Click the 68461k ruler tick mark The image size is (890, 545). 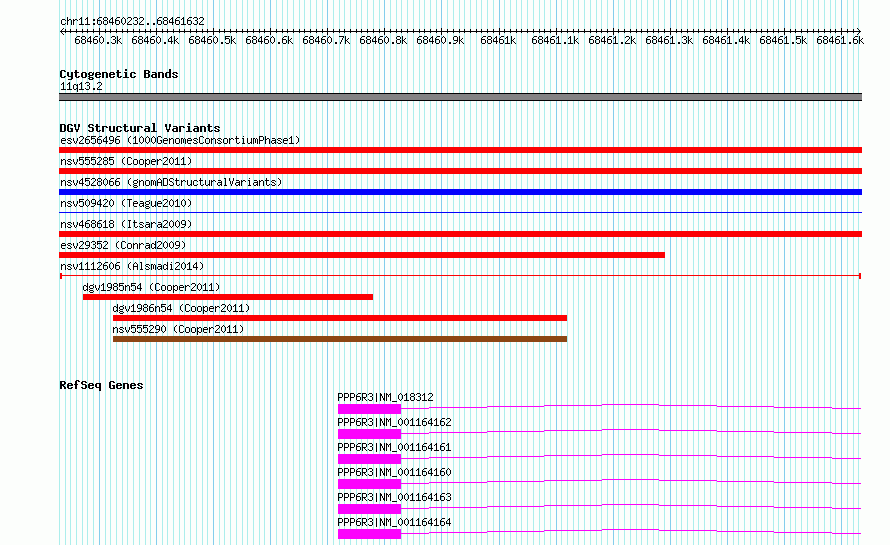tap(499, 31)
